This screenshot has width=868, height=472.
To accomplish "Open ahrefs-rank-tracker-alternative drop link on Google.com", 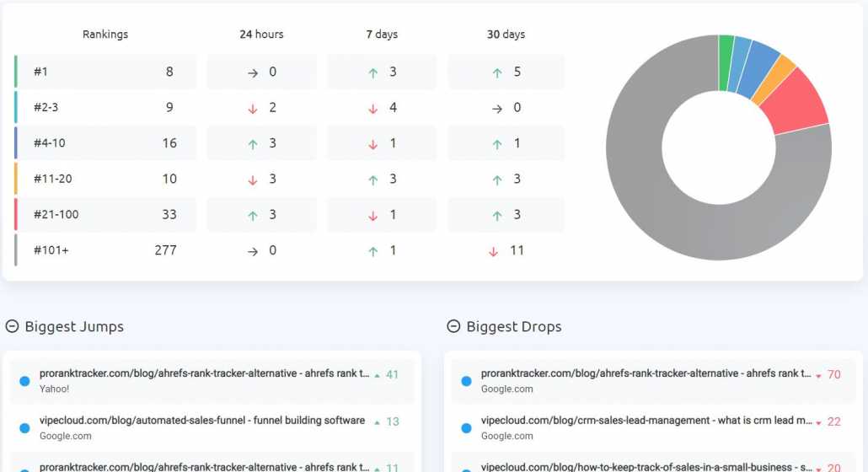I will (646, 373).
